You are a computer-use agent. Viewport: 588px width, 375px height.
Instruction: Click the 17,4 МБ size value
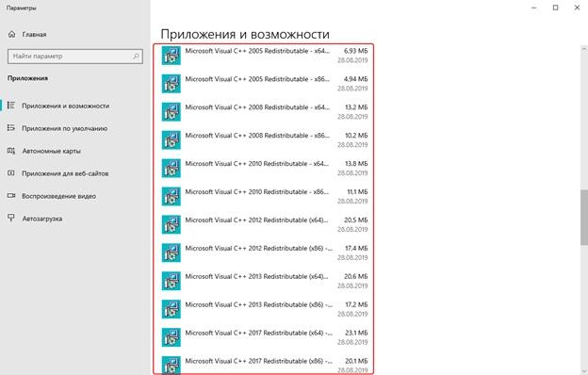(x=356, y=248)
